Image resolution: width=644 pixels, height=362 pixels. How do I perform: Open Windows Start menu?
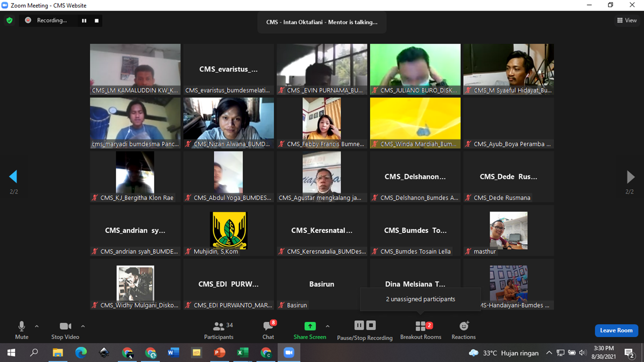11,353
